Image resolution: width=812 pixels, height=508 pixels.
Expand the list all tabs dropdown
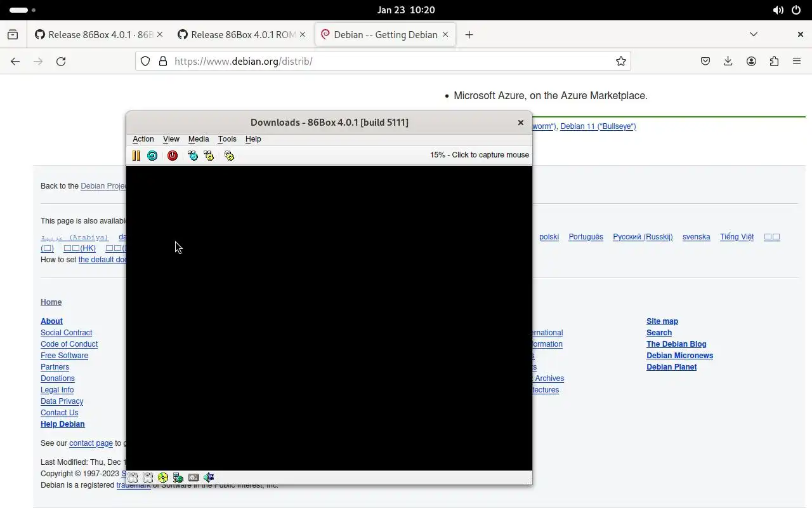pyautogui.click(x=754, y=34)
